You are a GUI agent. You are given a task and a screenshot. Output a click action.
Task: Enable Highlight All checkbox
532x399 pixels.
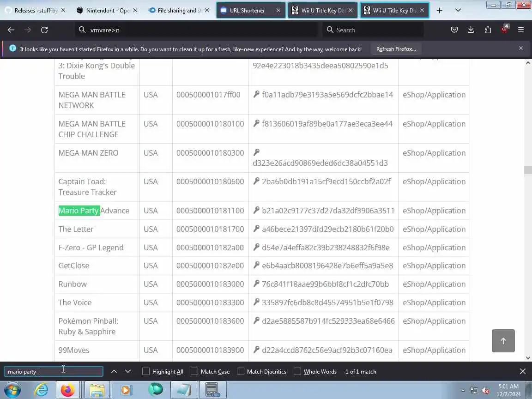pyautogui.click(x=146, y=371)
